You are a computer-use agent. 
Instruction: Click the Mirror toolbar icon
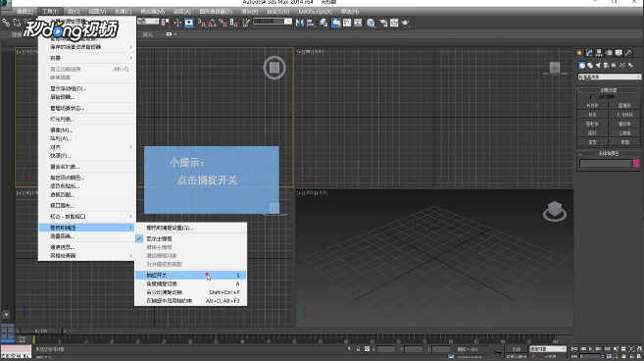(x=300, y=23)
